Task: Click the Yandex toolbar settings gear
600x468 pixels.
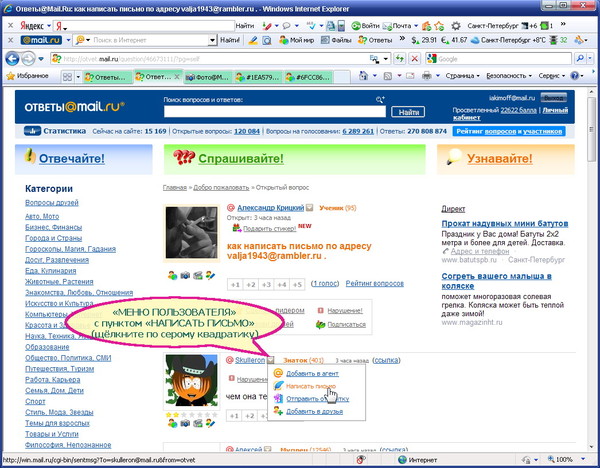Action: point(456,26)
